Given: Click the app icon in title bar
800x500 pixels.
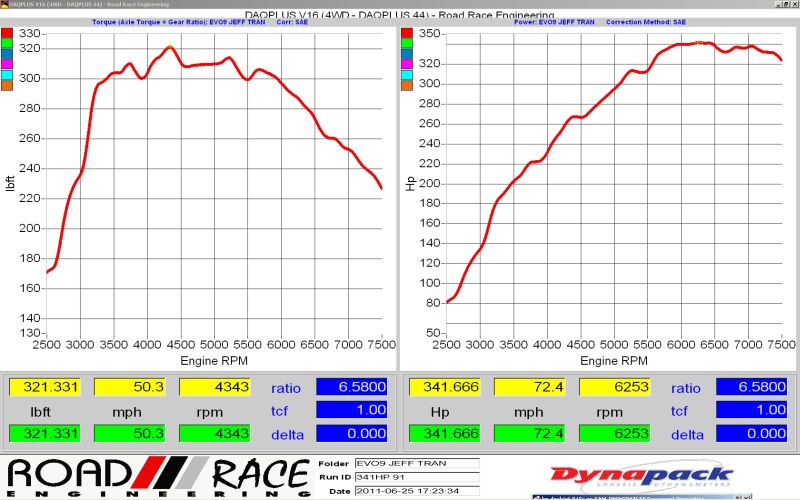Looking at the screenshot, I should [x=5, y=4].
